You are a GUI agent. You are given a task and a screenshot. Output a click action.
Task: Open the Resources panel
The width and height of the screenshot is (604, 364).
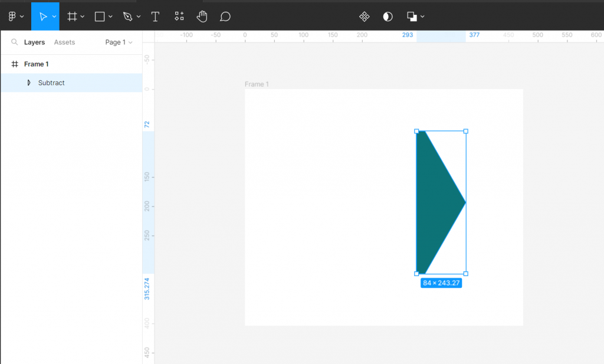point(179,16)
